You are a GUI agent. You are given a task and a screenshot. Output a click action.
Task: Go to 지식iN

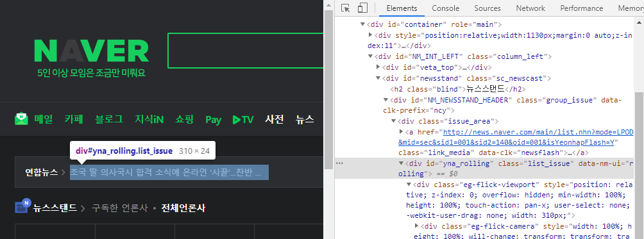(149, 119)
